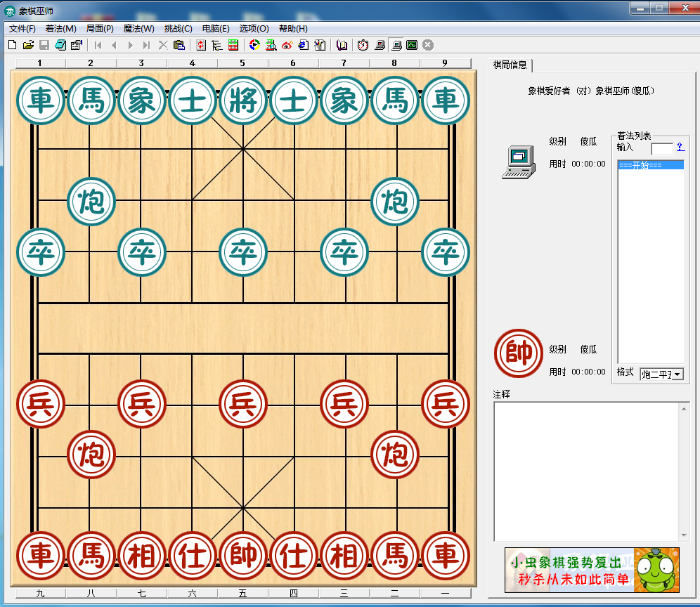The width and height of the screenshot is (700, 607).
Task: Click the colorful wheel play icon
Action: (x=255, y=45)
